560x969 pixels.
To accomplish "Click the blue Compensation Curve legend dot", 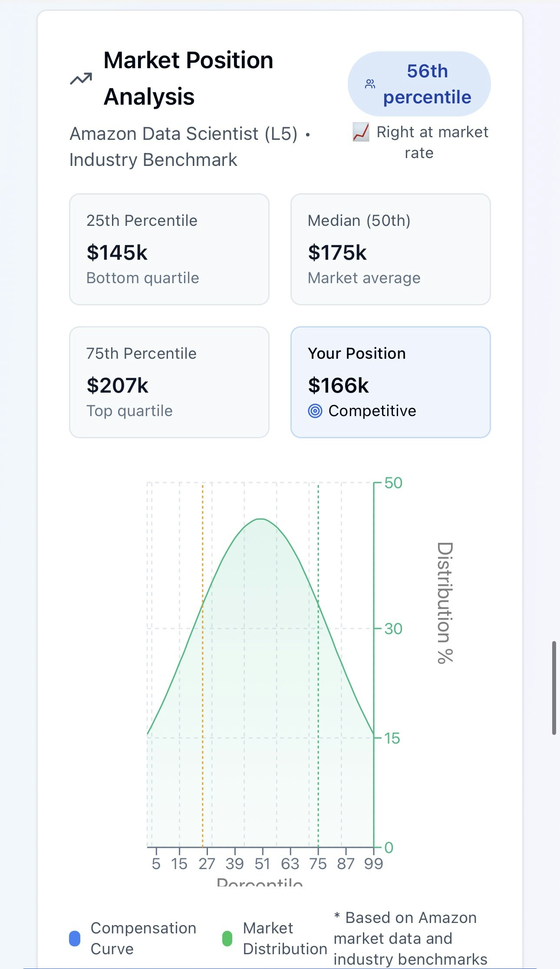I will coord(75,938).
